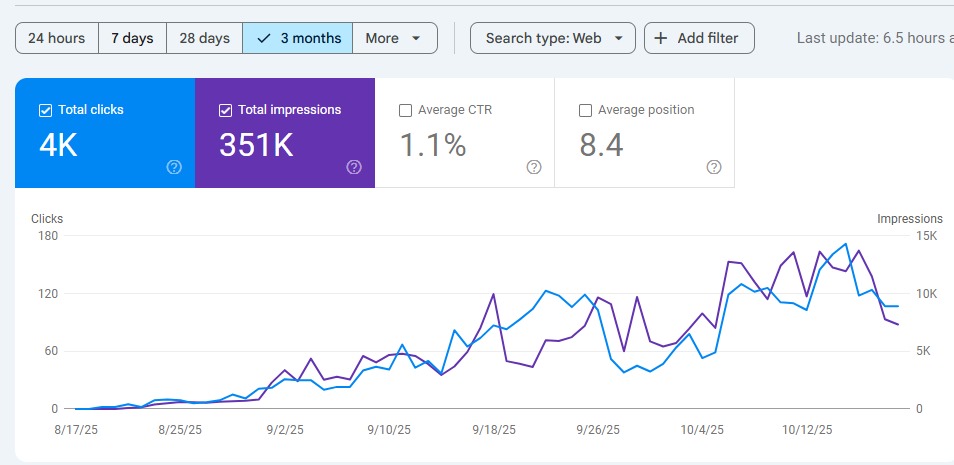The height and width of the screenshot is (465, 954).
Task: Click the 351K total impressions value
Action: tap(256, 146)
